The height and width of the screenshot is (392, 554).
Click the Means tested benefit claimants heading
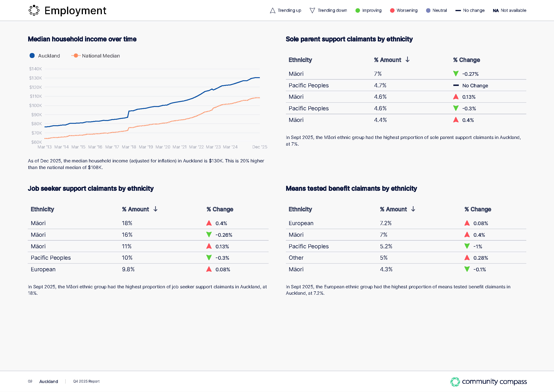click(351, 188)
